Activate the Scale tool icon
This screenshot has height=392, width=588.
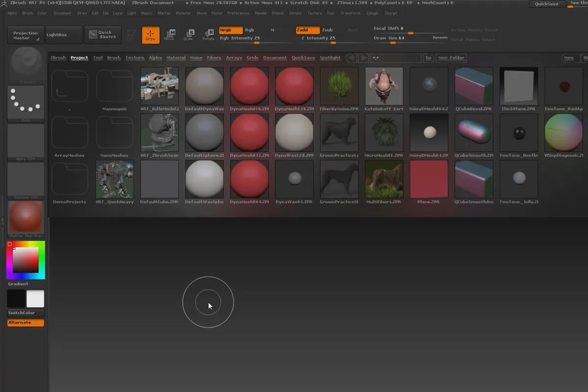coord(189,35)
